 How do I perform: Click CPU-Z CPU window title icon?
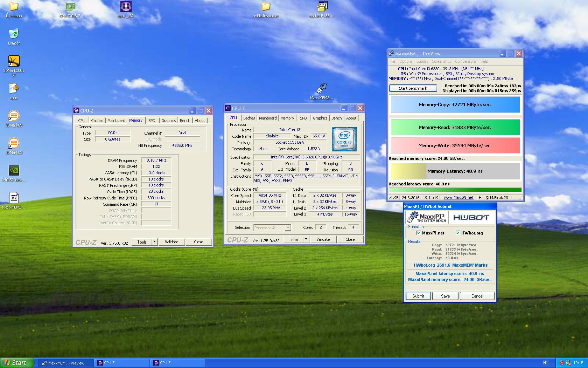228,108
